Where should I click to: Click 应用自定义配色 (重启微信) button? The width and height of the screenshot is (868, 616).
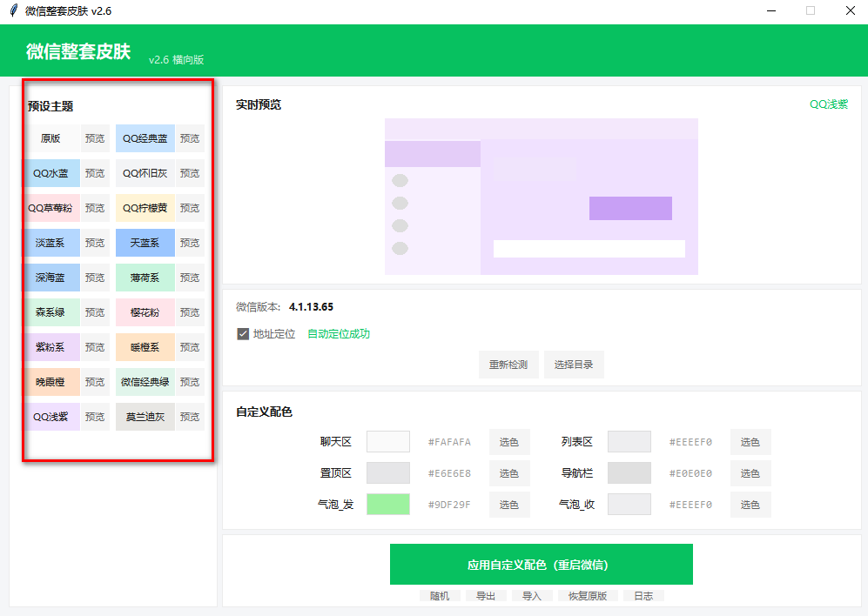point(542,565)
